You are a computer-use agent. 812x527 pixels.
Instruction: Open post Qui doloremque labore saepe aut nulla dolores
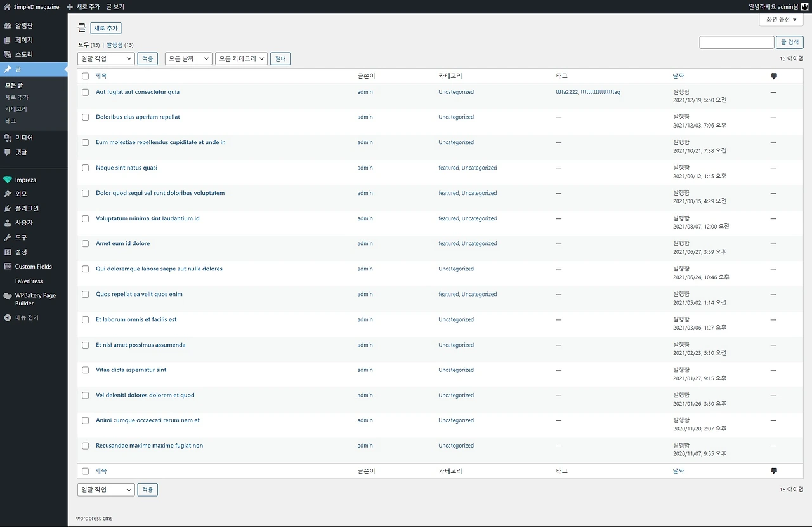(159, 269)
